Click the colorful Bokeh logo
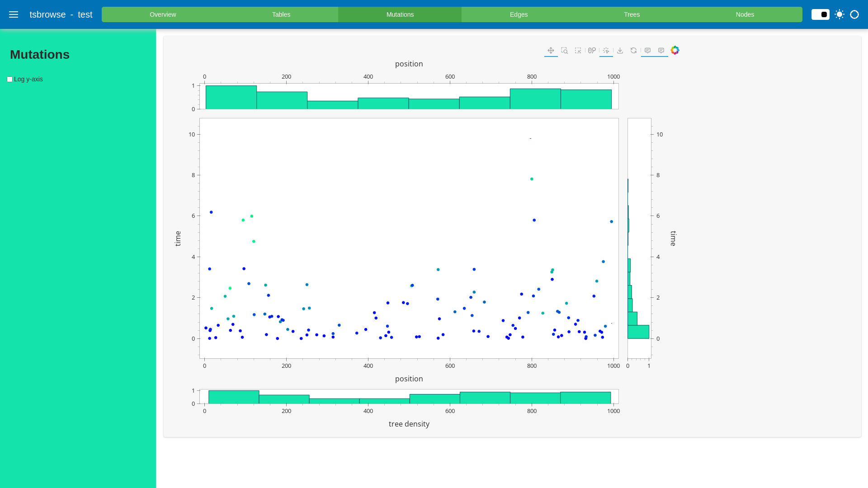 [675, 50]
